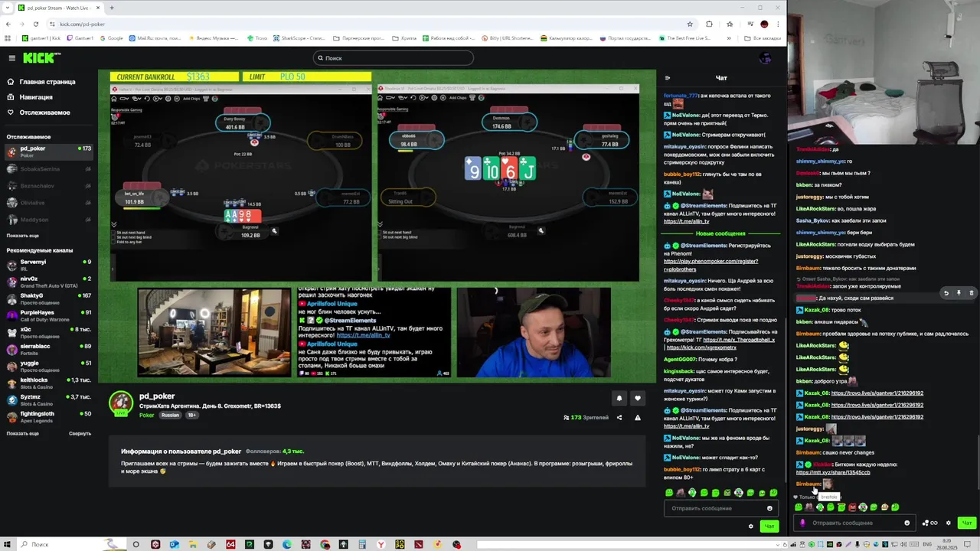Open emoji picker in right chat input
The width and height of the screenshot is (980, 551).
tap(907, 523)
